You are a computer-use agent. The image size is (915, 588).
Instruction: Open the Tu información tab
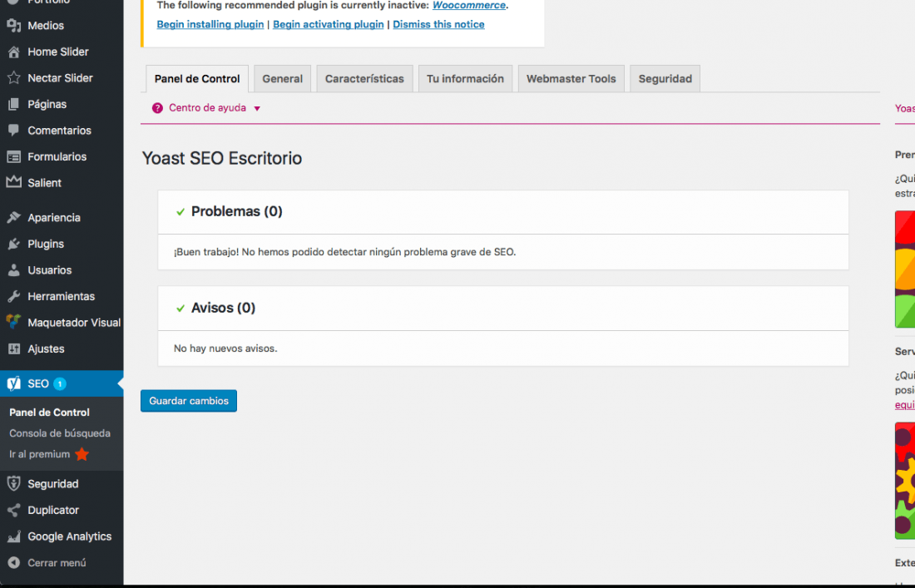coord(465,79)
